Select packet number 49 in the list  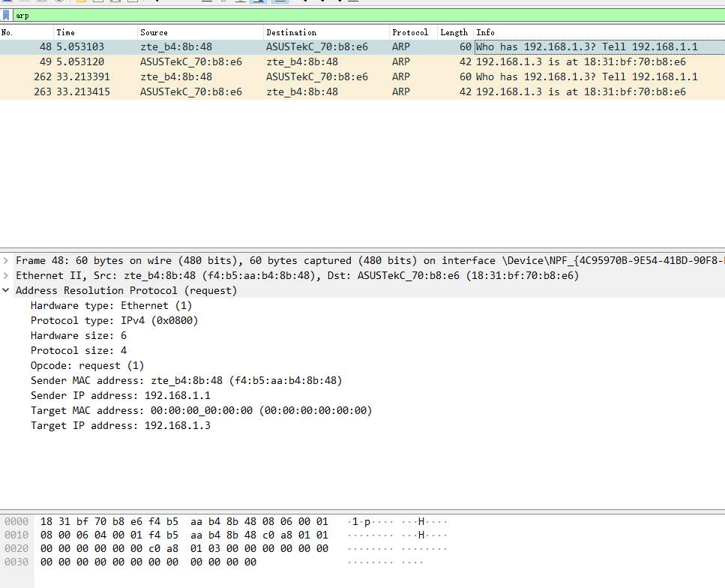tap(300, 62)
